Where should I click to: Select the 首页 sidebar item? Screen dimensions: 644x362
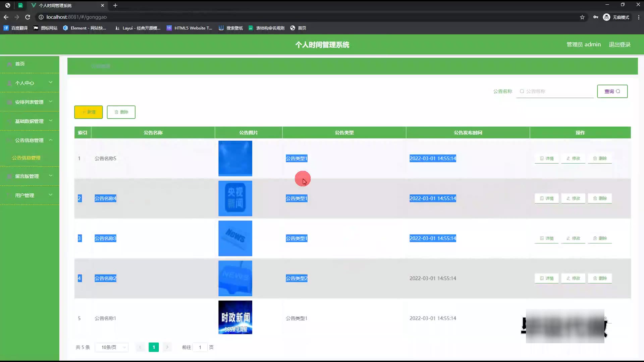[20, 64]
